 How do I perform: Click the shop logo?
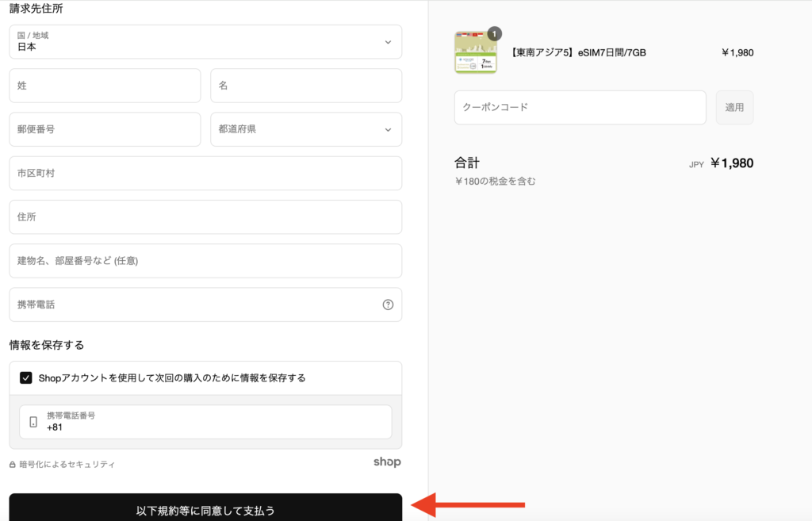point(387,462)
